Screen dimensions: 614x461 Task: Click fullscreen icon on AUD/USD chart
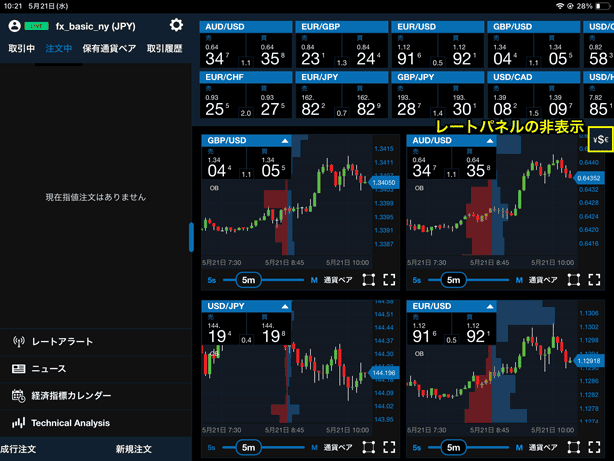[x=594, y=280]
